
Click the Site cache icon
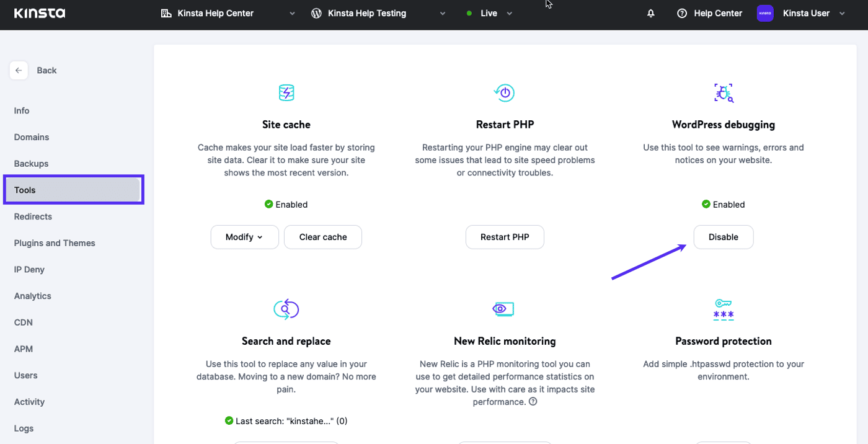coord(286,93)
